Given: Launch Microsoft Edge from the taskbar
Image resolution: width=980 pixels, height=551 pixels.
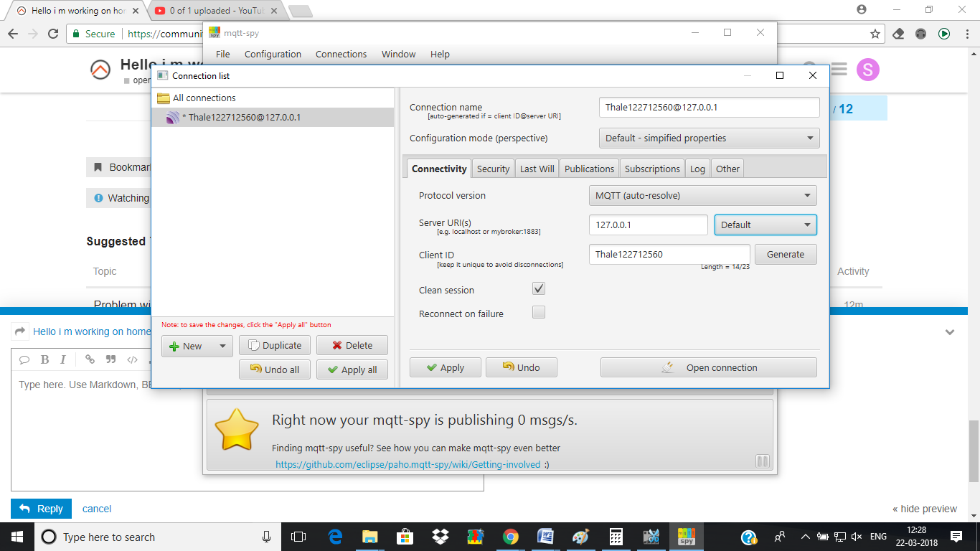Looking at the screenshot, I should click(335, 537).
